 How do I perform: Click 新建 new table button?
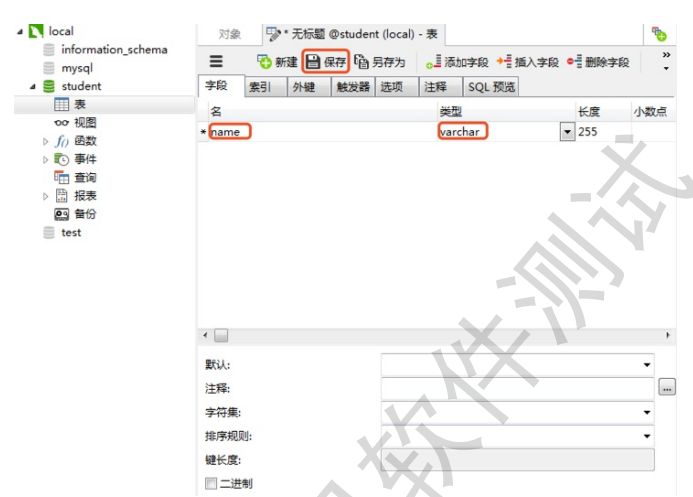pos(277,62)
